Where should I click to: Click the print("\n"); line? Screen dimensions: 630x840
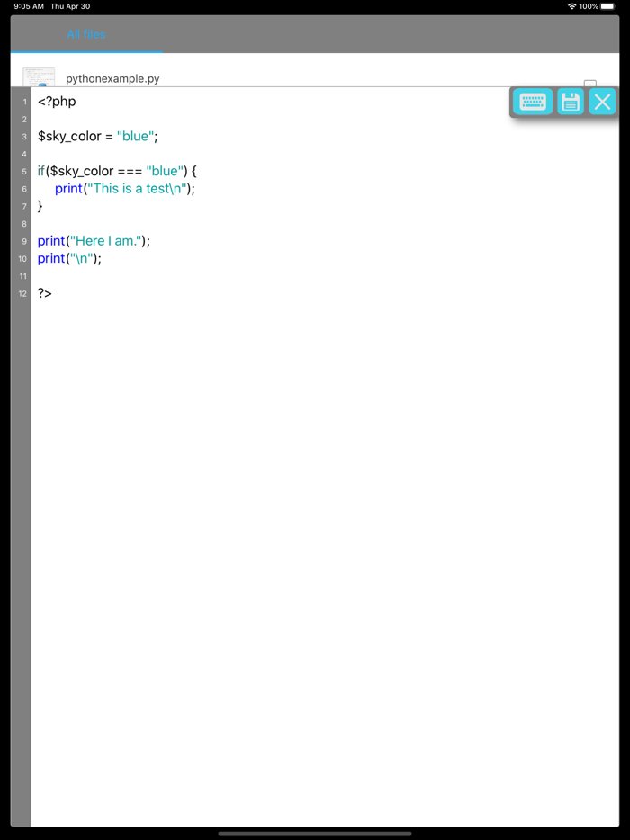click(69, 258)
